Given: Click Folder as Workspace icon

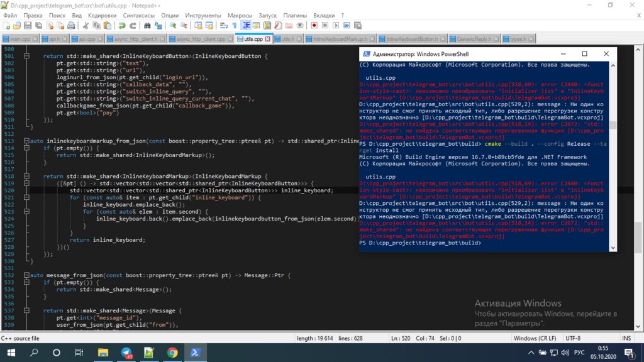Looking at the screenshot, I should (x=289, y=25).
